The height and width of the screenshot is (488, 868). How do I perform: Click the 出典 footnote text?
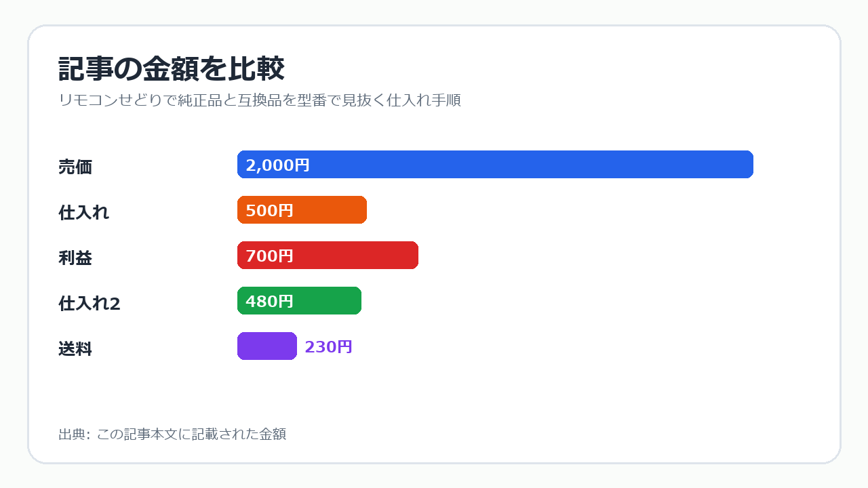coord(172,434)
